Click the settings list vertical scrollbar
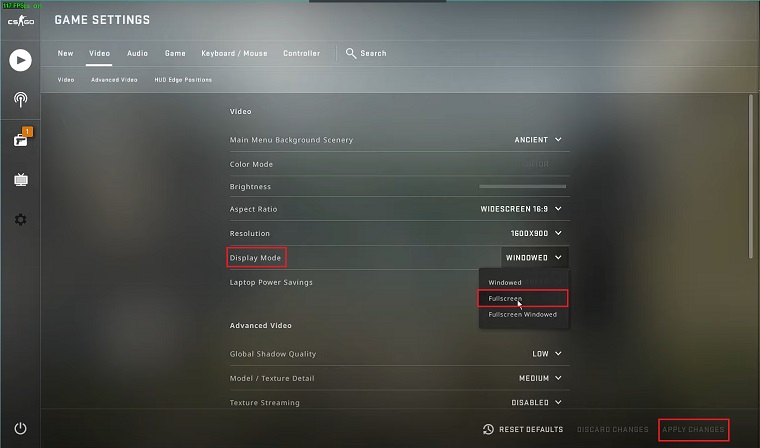 (751, 177)
